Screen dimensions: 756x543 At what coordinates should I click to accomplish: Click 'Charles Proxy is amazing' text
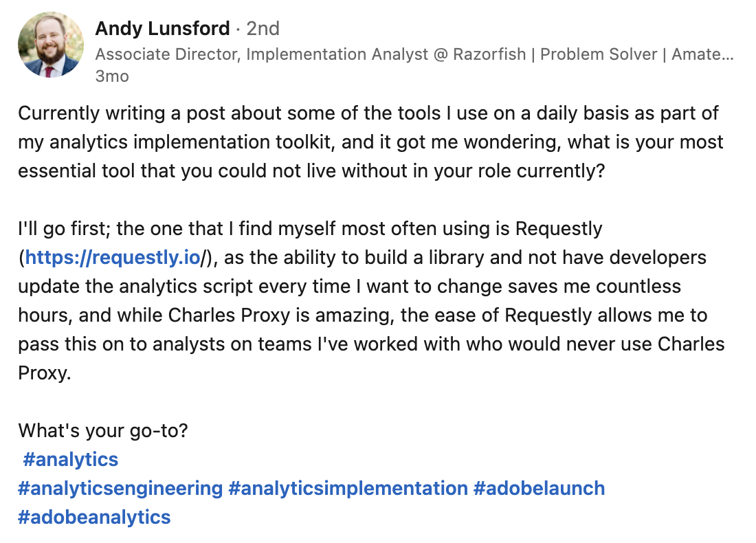(x=282, y=315)
